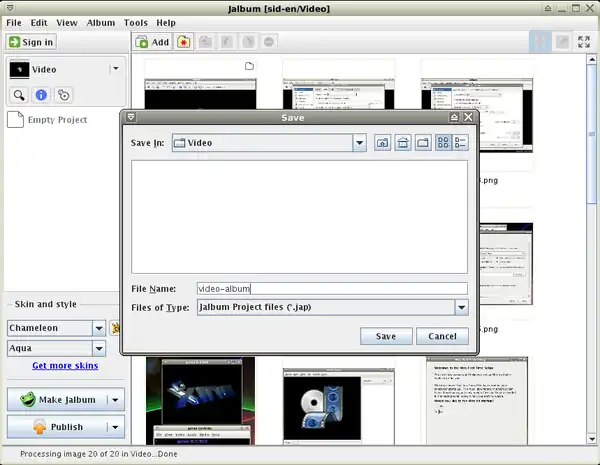Switch file browser to List view
Image resolution: width=600 pixels, height=465 pixels.
click(443, 143)
